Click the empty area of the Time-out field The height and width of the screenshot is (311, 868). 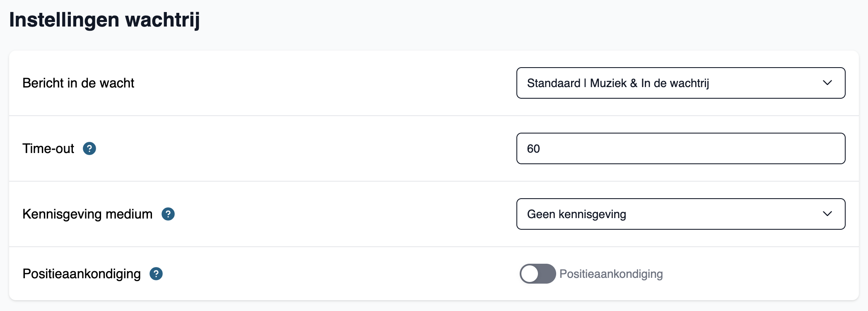[x=692, y=148]
